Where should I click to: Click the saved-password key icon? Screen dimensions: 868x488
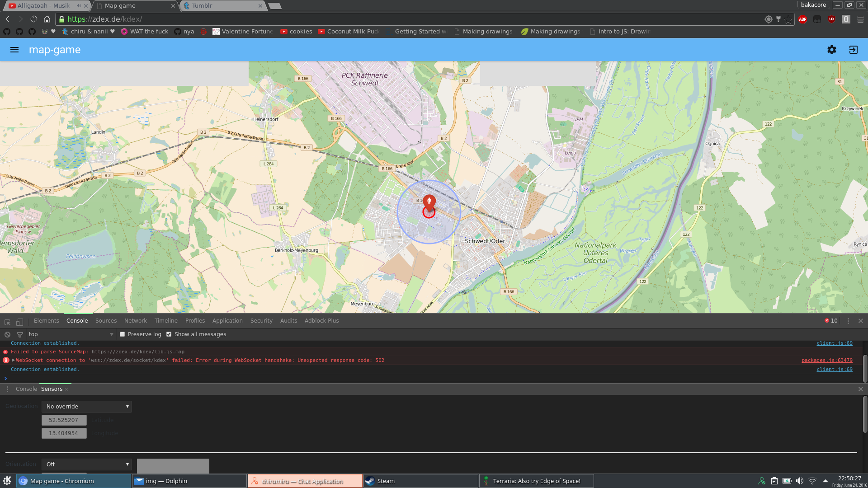(778, 19)
